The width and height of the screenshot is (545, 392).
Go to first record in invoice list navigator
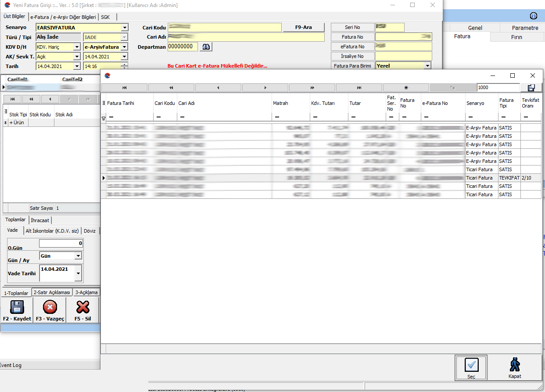tap(124, 88)
